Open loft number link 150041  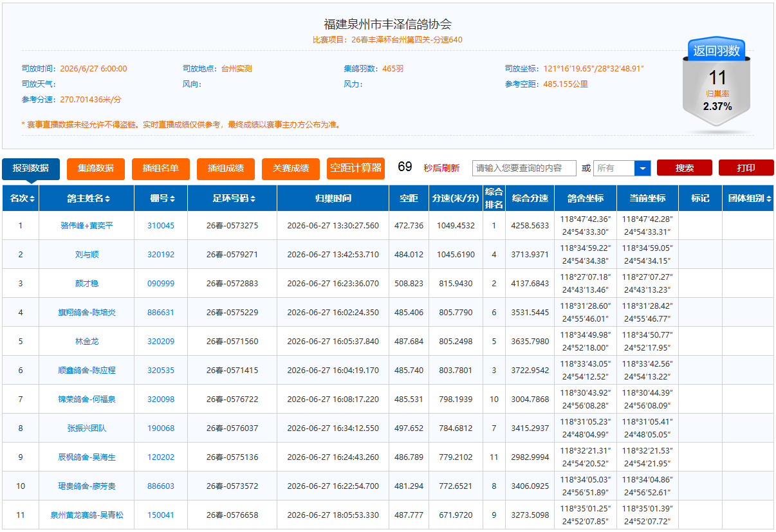161,515
